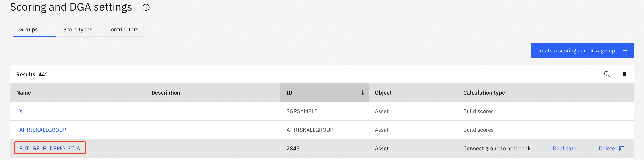
Task: Open the group named X
Action: pos(21,111)
